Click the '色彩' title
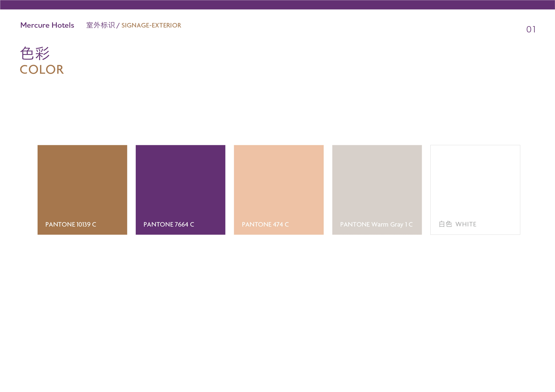This screenshot has width=555, height=392. [x=35, y=53]
